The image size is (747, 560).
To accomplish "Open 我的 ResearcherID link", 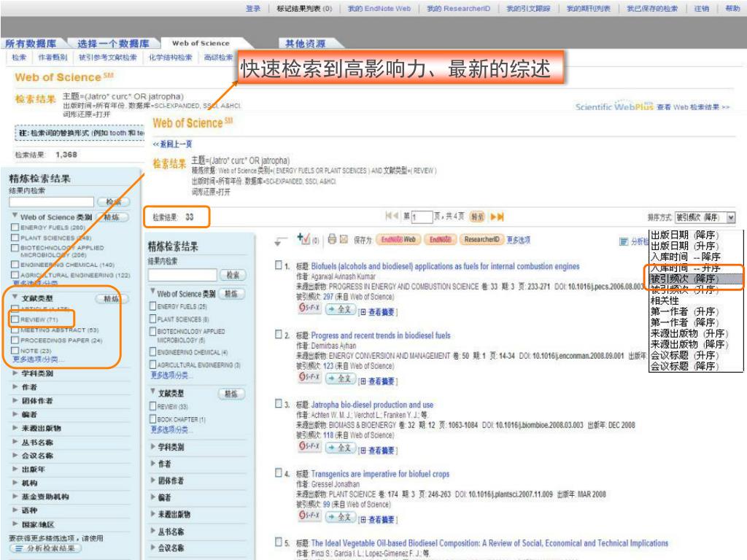I will [458, 8].
